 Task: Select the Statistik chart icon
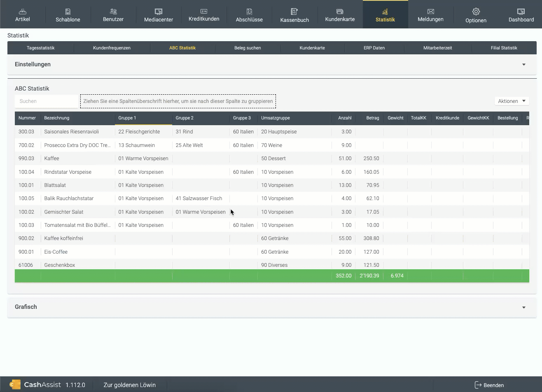[x=385, y=12]
